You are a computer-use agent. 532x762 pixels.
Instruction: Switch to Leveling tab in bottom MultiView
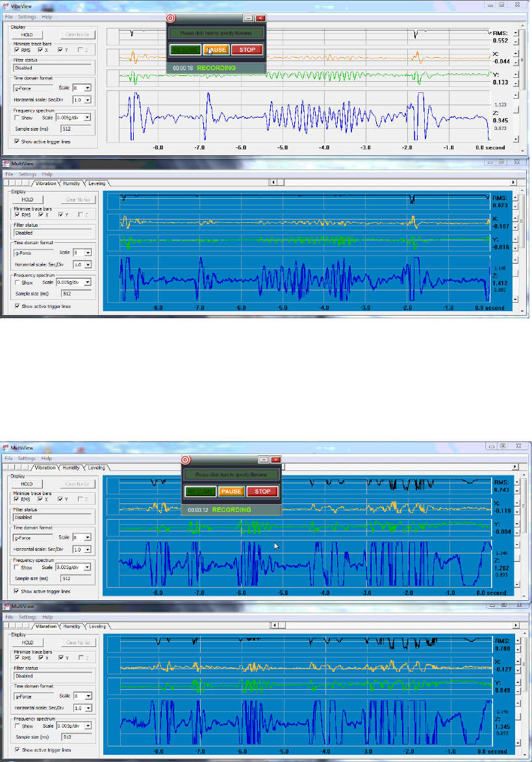[x=97, y=626]
